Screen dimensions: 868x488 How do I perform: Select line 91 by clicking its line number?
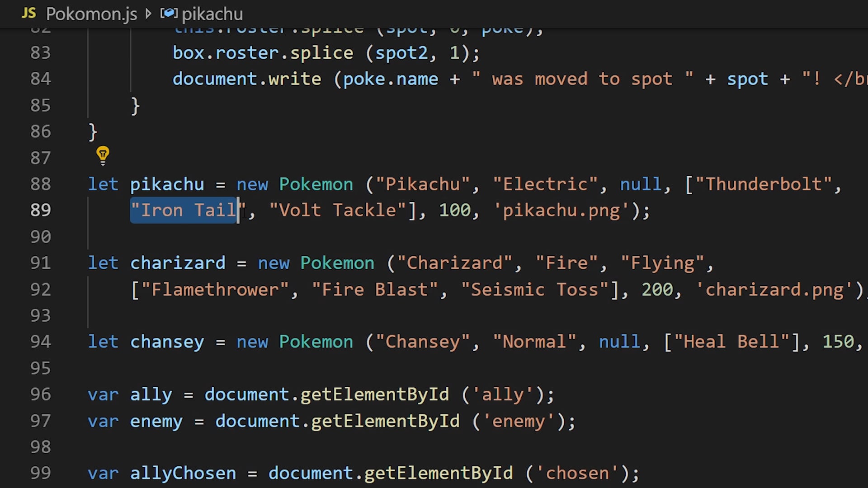pos(40,263)
